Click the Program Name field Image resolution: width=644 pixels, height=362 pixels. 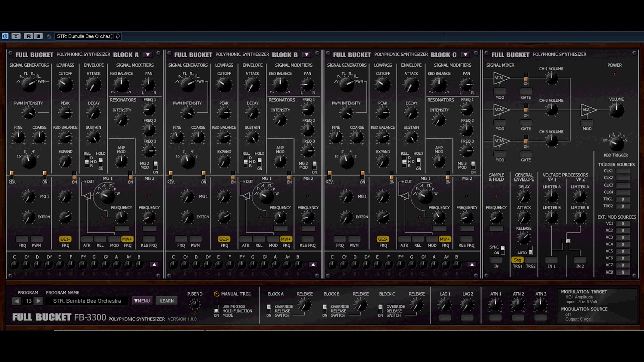click(x=88, y=301)
